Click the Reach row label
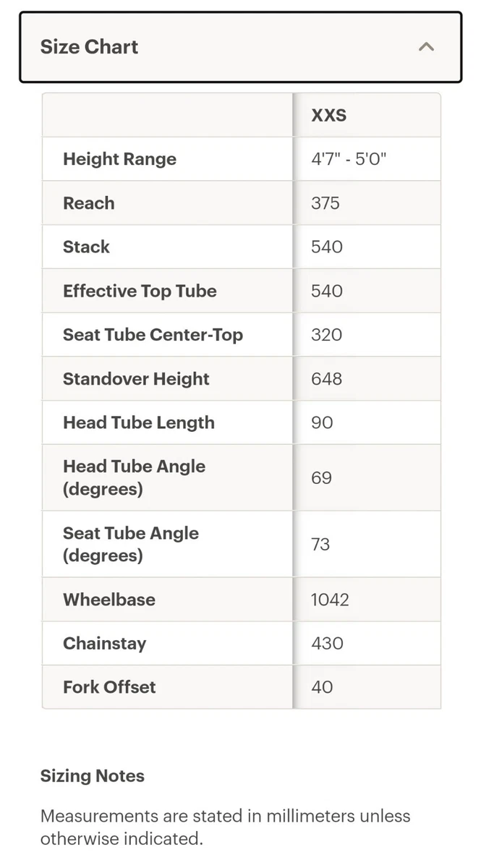 coord(88,203)
